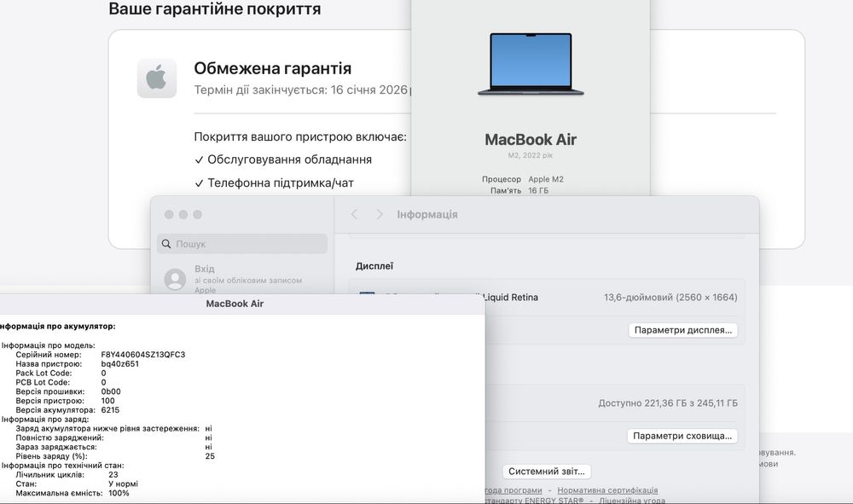The height and width of the screenshot is (504, 853).
Task: Click the Apple logo icon beside Обмежена гарантія
Action: click(157, 78)
